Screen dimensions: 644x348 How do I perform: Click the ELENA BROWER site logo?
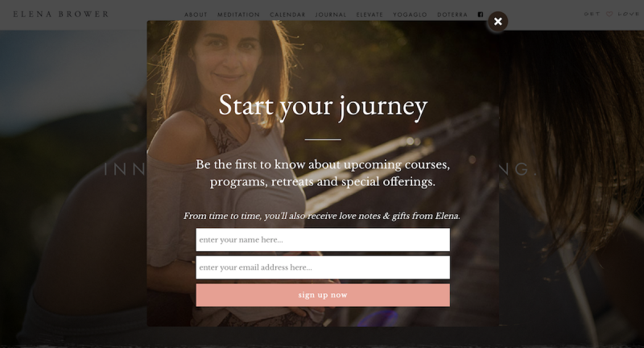[x=61, y=14]
